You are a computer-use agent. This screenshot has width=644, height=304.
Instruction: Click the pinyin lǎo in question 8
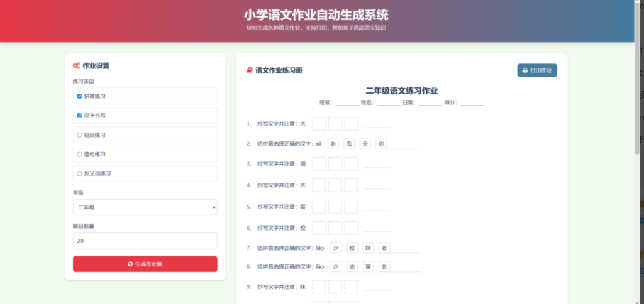(x=320, y=267)
